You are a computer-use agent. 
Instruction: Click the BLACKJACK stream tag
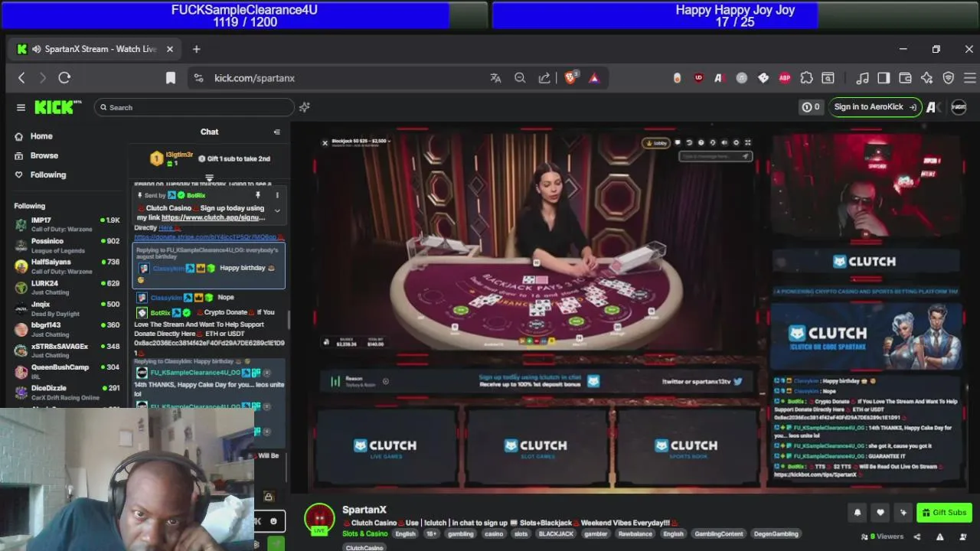(556, 533)
